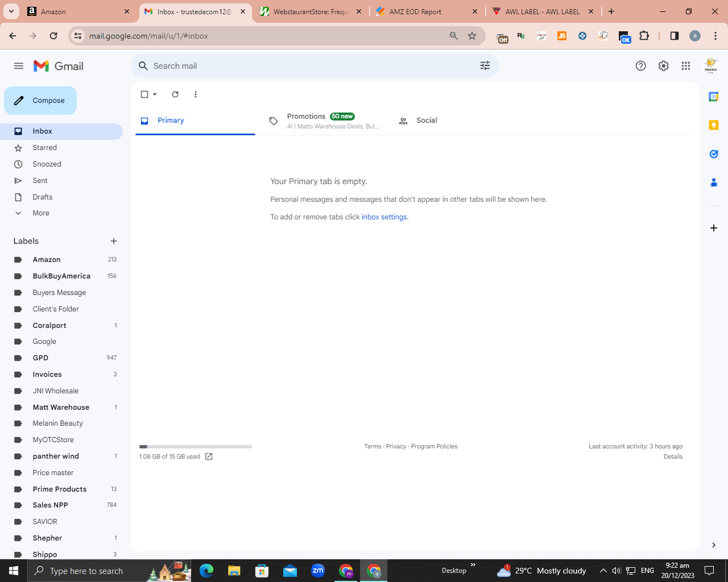Open the More options three-dot menu

[196, 94]
